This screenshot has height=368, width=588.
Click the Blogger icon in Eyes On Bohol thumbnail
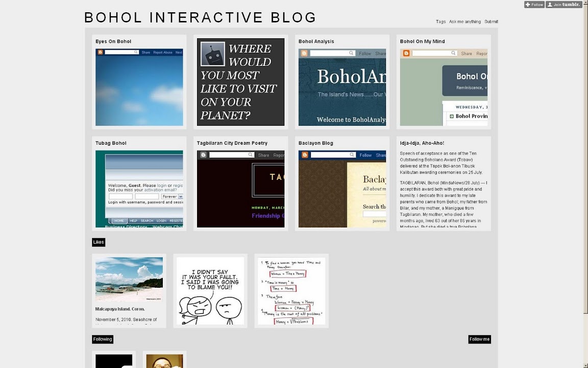pyautogui.click(x=100, y=52)
